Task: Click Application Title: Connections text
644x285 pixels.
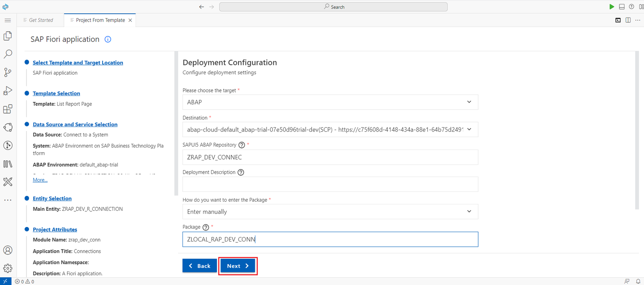Action: [x=67, y=251]
